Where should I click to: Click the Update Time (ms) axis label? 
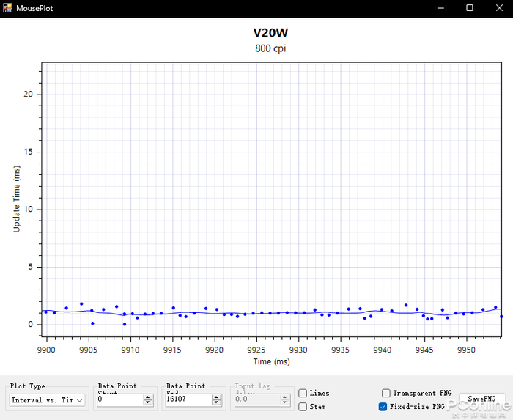pyautogui.click(x=16, y=199)
